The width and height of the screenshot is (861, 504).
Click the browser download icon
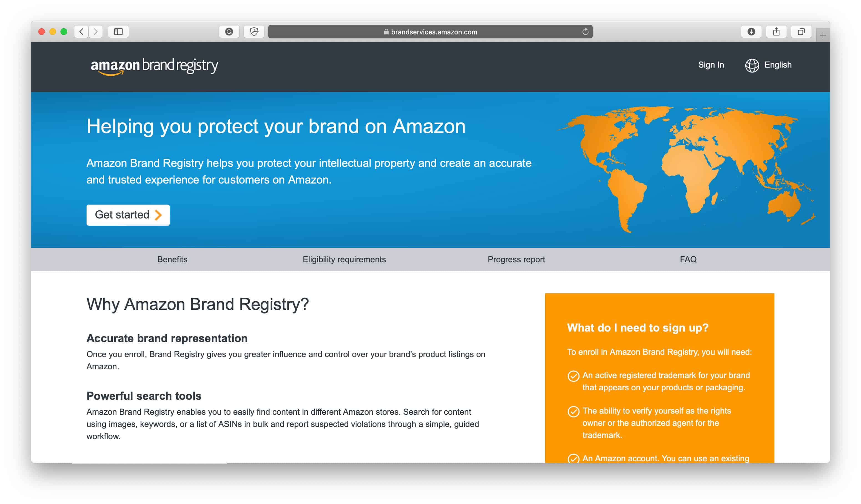751,32
